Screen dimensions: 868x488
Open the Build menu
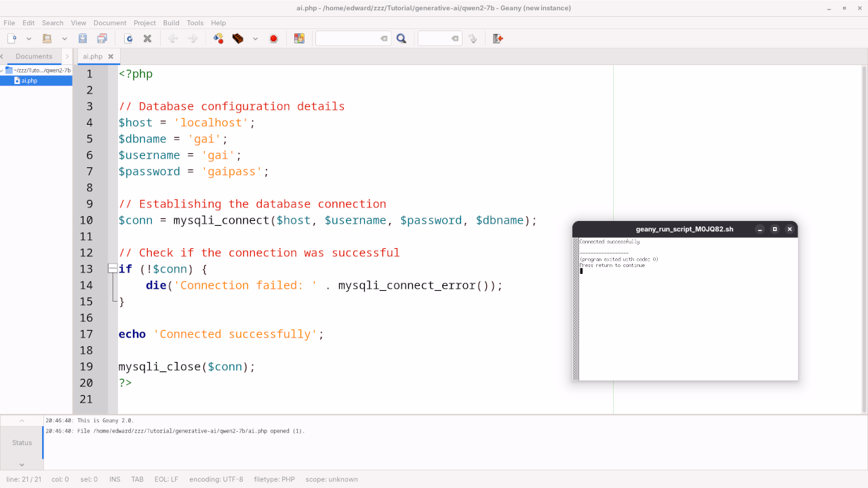point(171,23)
